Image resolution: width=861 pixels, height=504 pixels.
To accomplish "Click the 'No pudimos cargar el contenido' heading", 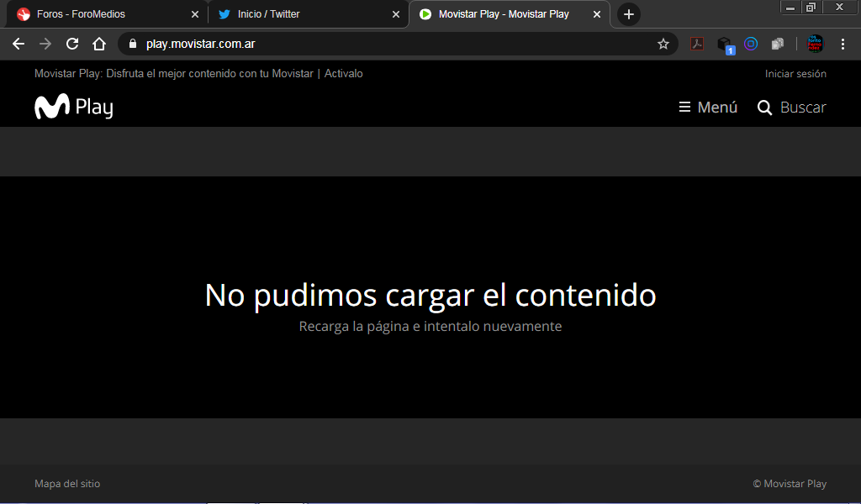I will click(430, 295).
